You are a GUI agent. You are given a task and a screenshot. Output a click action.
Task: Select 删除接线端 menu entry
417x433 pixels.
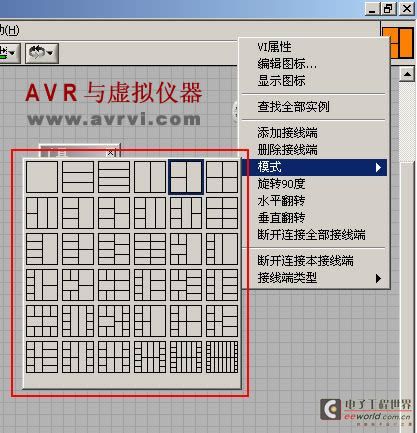tap(287, 150)
